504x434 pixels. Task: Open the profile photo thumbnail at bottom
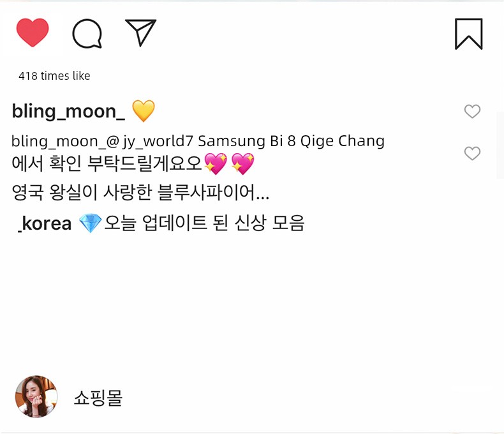point(36,396)
